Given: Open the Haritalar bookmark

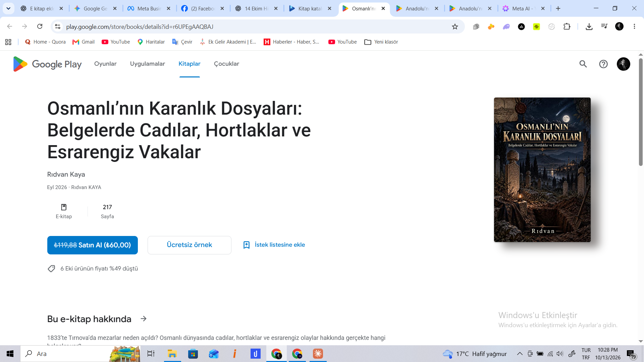Looking at the screenshot, I should coord(151,42).
